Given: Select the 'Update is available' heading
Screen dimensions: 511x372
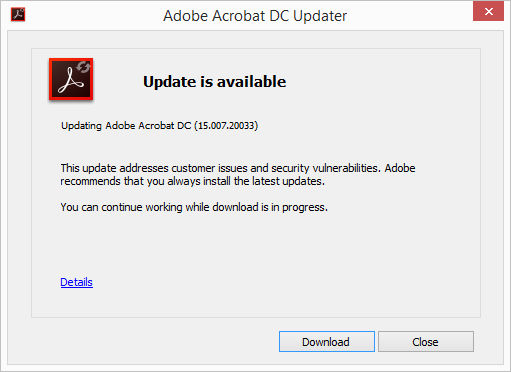Looking at the screenshot, I should [x=214, y=82].
